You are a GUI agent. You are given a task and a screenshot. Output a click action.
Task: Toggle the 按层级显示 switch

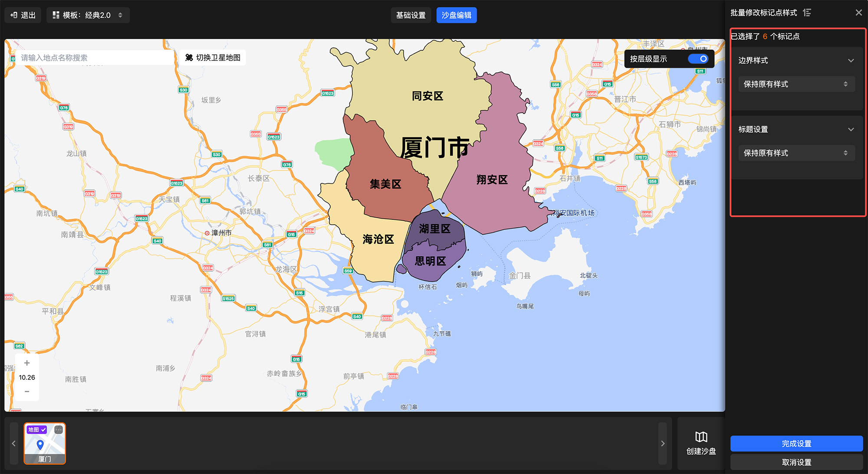pyautogui.click(x=698, y=59)
